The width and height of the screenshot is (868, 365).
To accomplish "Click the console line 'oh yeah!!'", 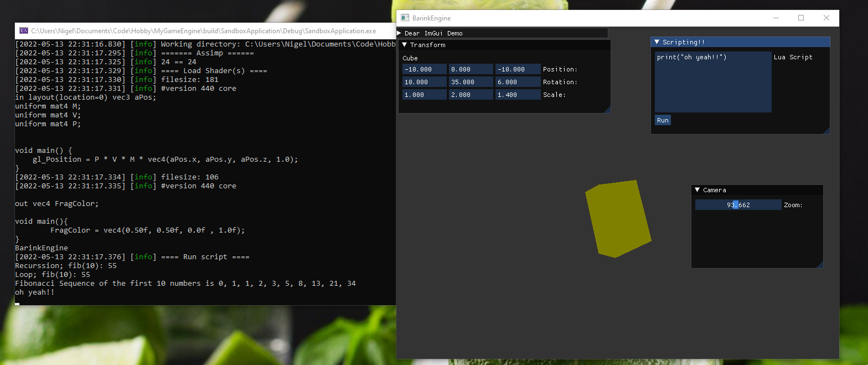I will (35, 292).
